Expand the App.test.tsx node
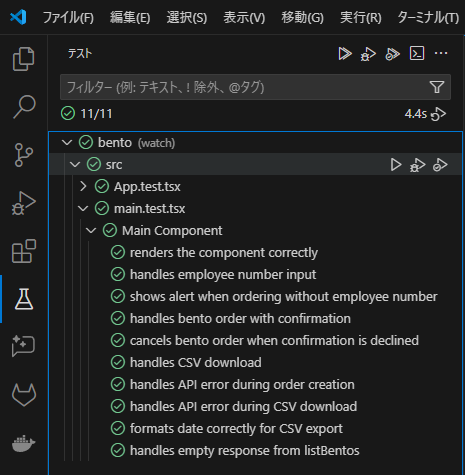The height and width of the screenshot is (475, 465). tap(83, 186)
